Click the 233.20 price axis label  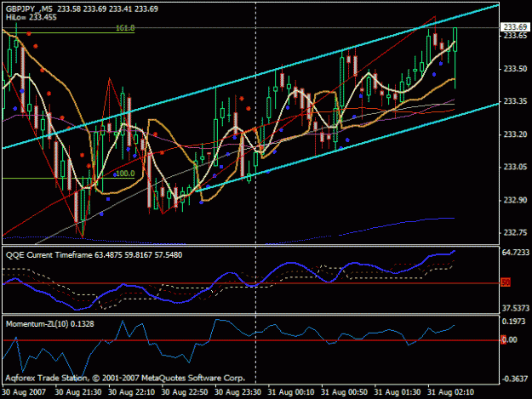(515, 134)
